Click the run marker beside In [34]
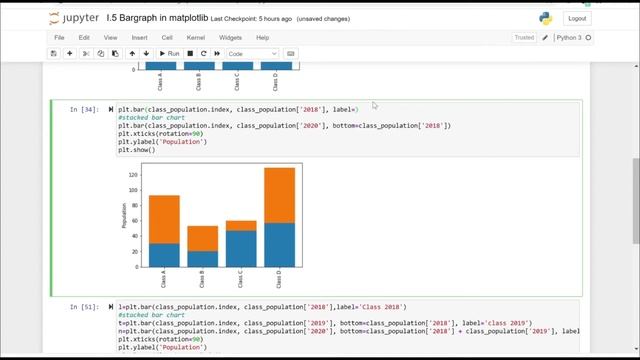 coord(111,109)
